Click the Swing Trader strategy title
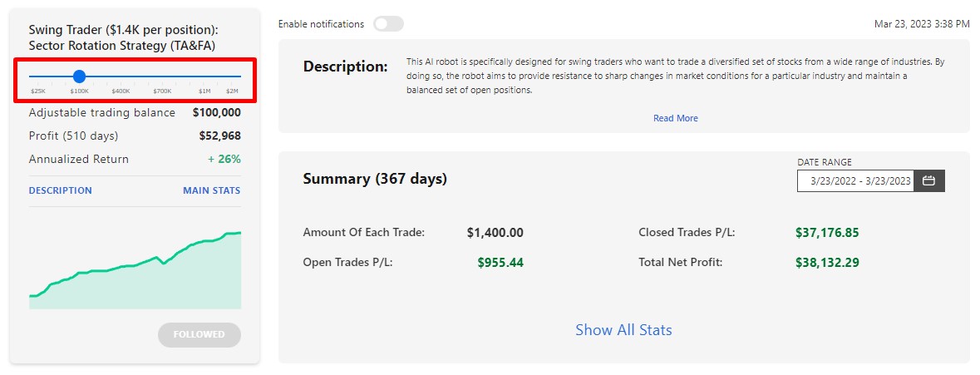 [123, 37]
